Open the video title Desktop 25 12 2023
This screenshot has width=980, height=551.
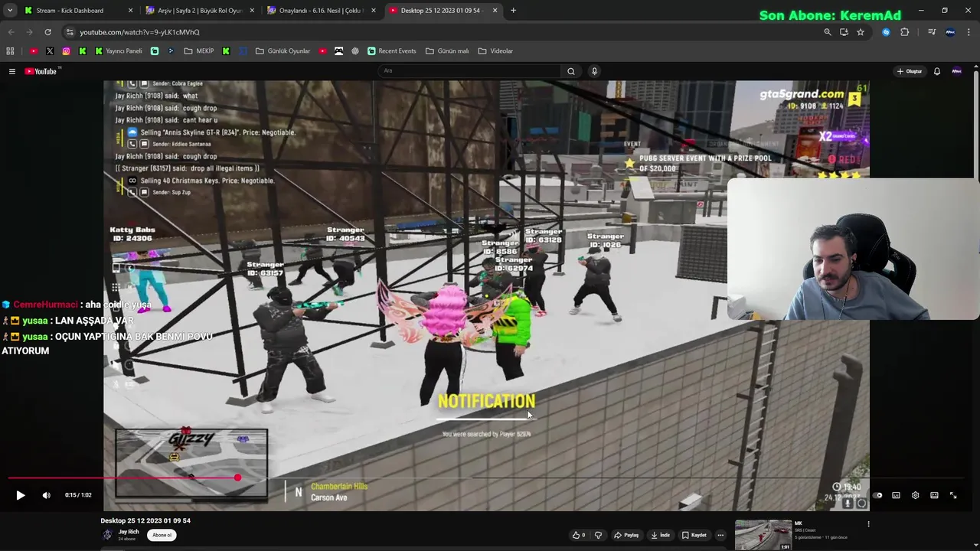145,520
